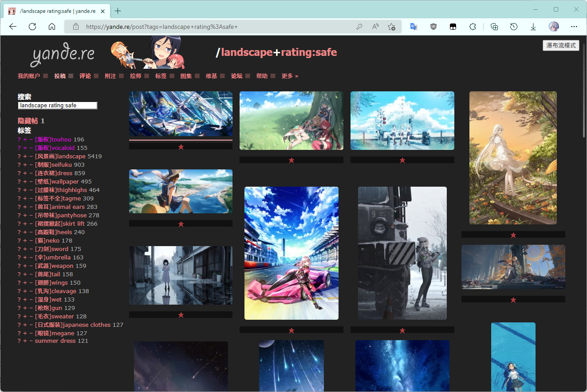This screenshot has height=392, width=587.
Task: Activate Read Aloud icon in address bar
Action: (375, 27)
